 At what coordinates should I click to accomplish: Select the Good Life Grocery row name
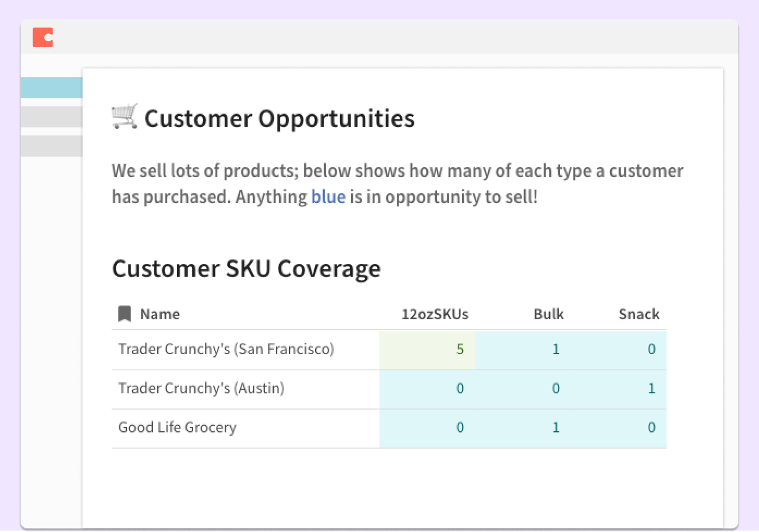tap(177, 427)
